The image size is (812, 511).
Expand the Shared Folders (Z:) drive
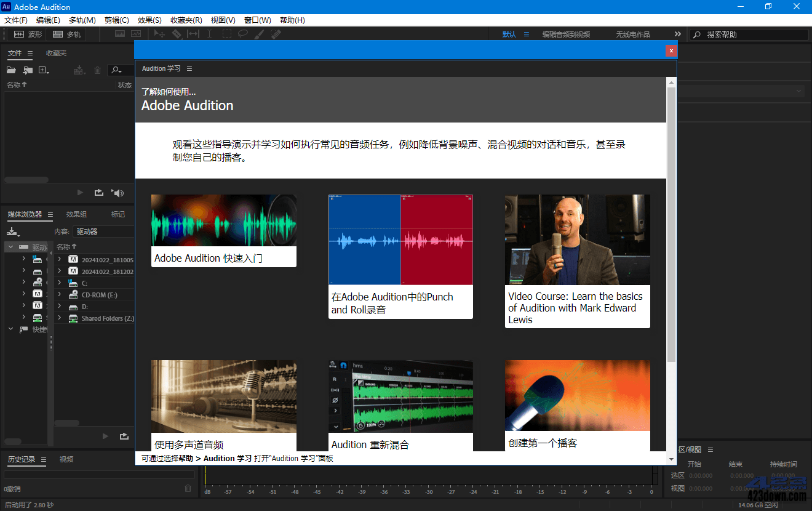59,318
